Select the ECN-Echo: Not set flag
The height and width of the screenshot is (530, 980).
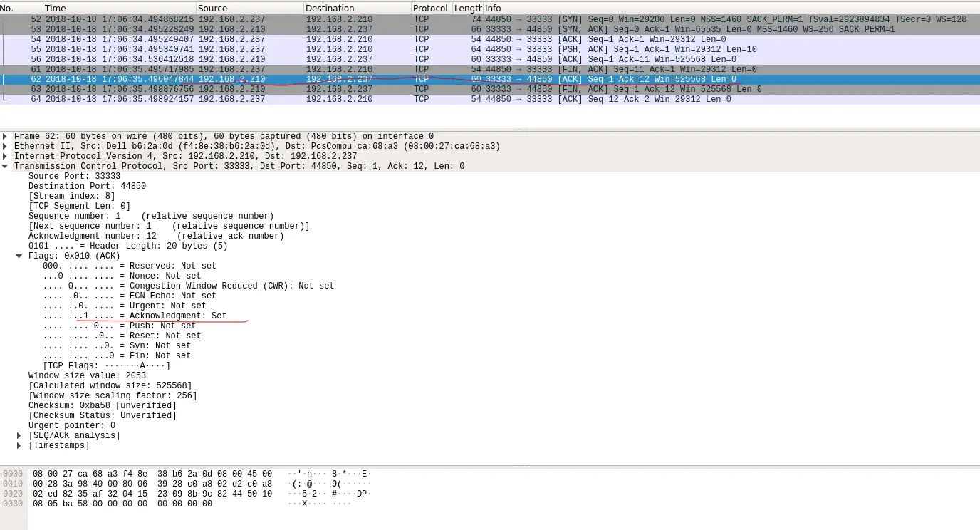click(x=129, y=296)
